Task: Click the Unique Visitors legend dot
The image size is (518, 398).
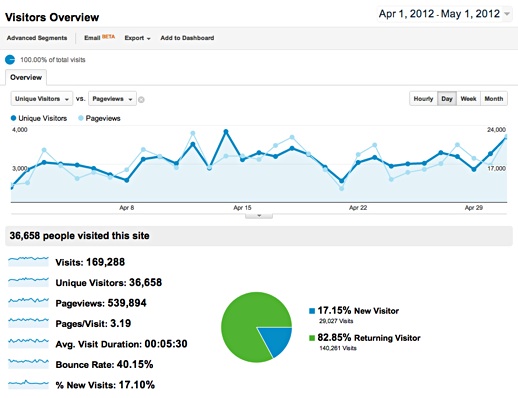Action: (x=13, y=118)
